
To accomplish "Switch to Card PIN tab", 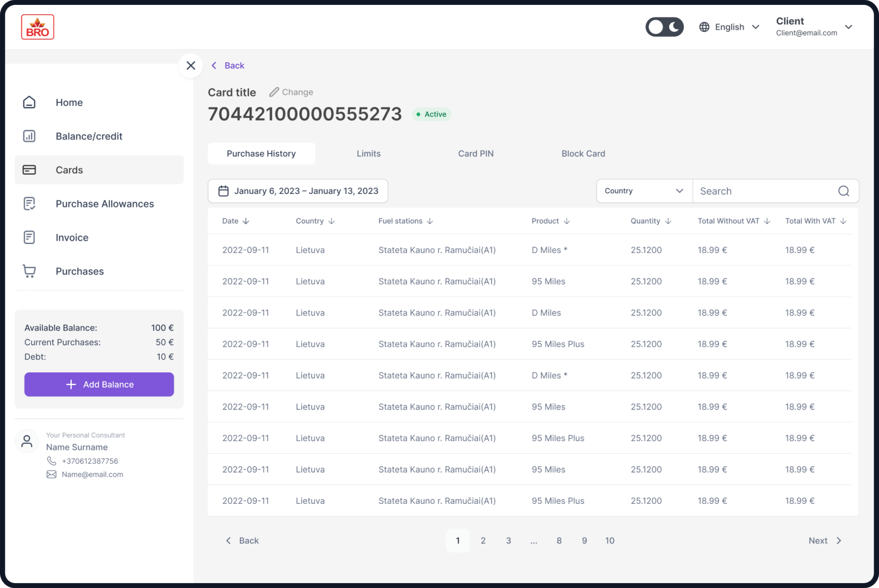I will 476,153.
